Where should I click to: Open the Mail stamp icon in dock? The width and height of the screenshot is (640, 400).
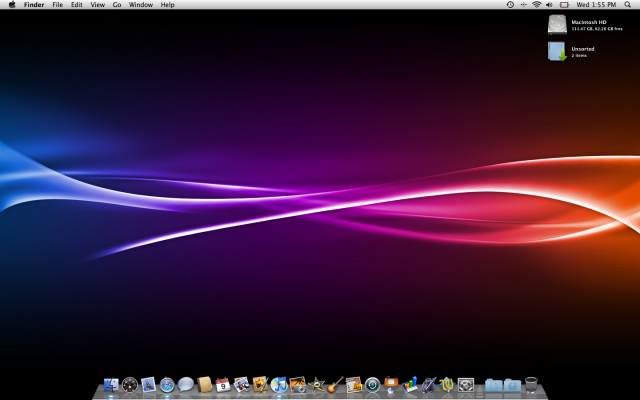coord(149,385)
